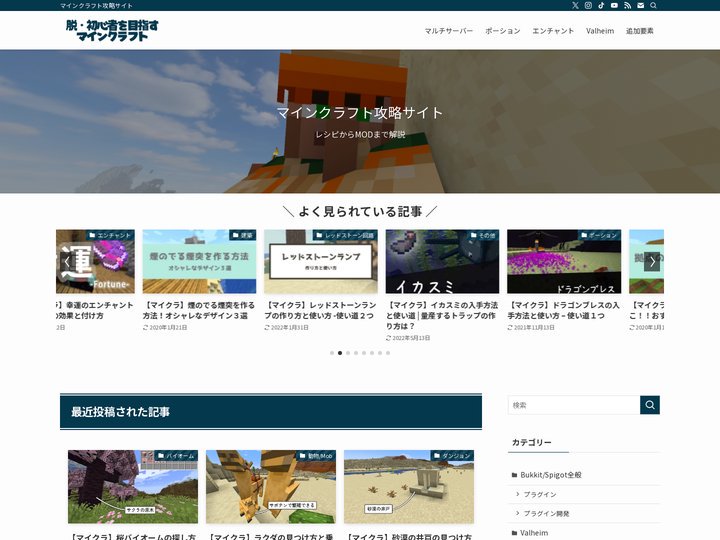Viewport: 720px width, 540px height.
Task: Click the date 2022年5月13日
Action: [411, 338]
